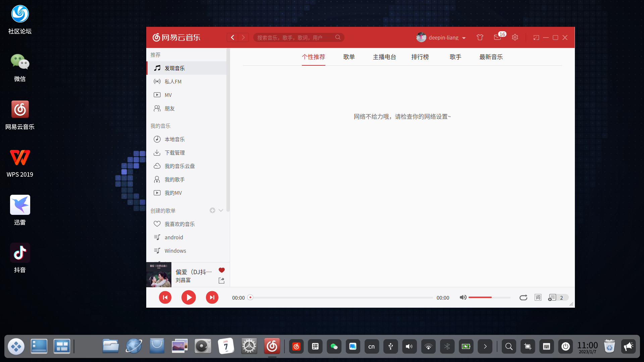
Task: Open the play queue showing 2 songs
Action: click(553, 297)
